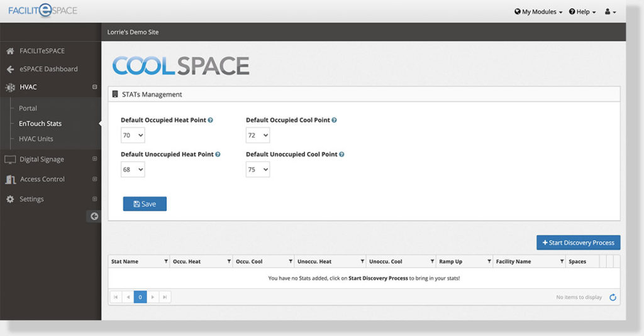Open the Default Unoccupied Heat Point dropdown
The width and height of the screenshot is (644, 336).
133,170
